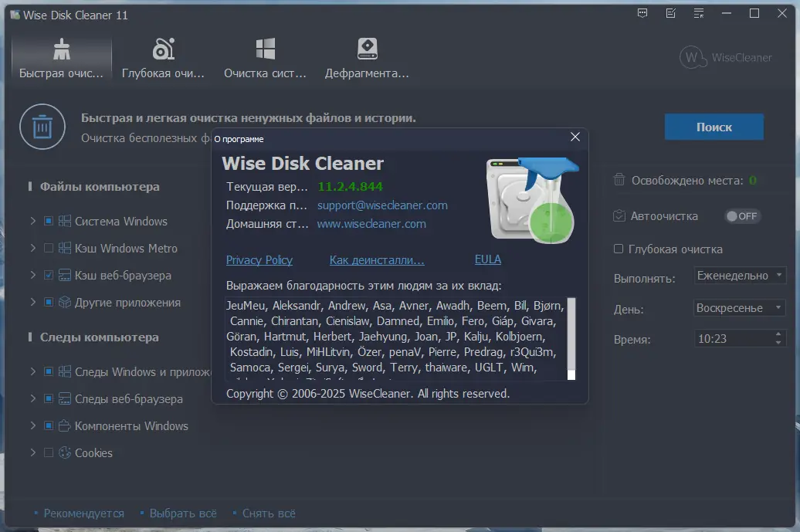Click the Автоочистка calendar icon
The height and width of the screenshot is (532, 800).
point(619,215)
